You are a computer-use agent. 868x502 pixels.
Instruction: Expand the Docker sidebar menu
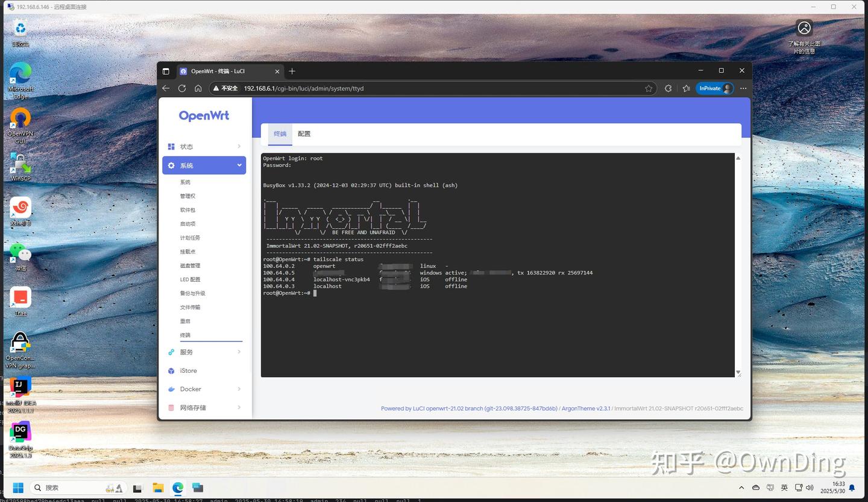pos(204,389)
